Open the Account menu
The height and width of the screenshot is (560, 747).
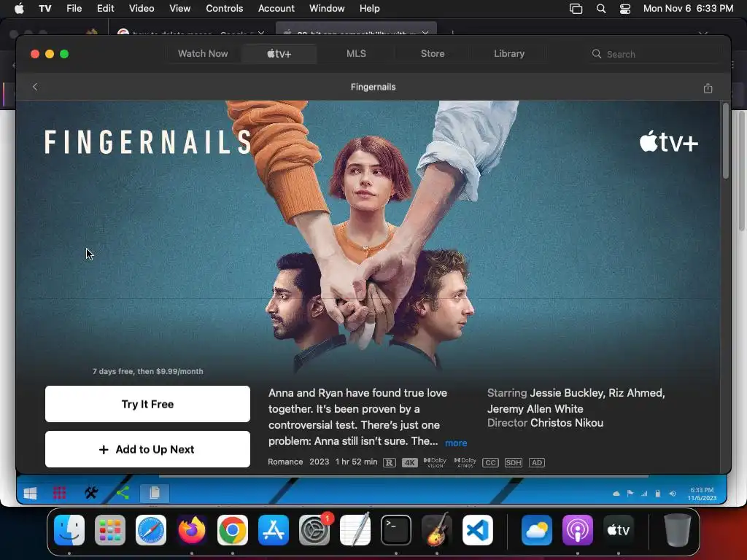(276, 9)
